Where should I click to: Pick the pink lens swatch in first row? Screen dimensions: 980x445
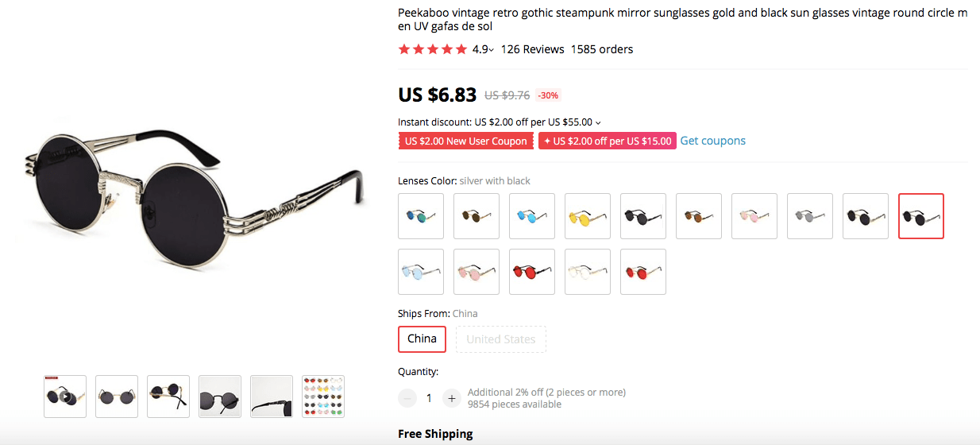(754, 216)
